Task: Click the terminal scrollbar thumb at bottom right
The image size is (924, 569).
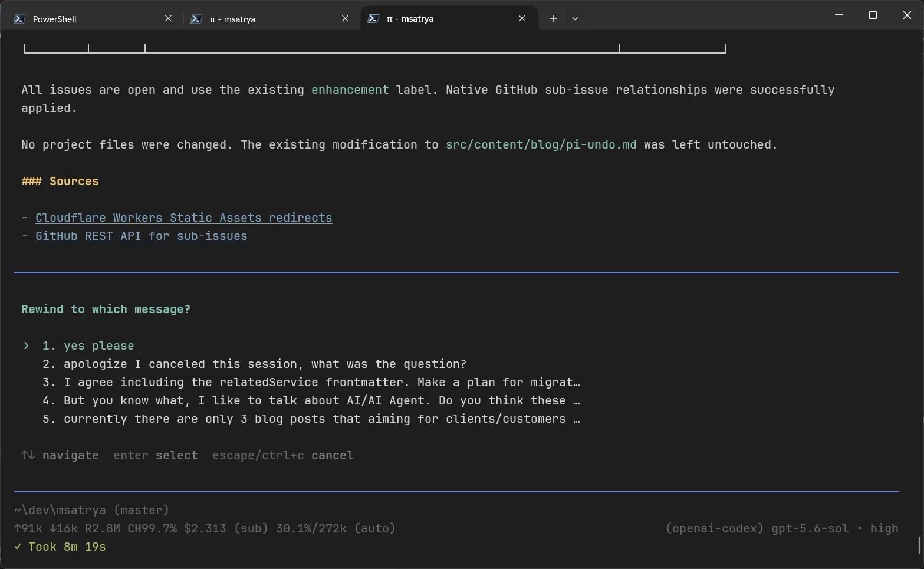Action: click(920, 545)
